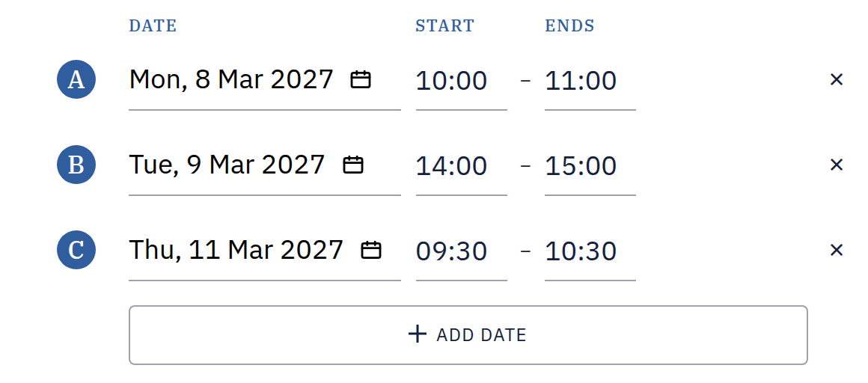
Task: Select the circular A badge
Action: (x=76, y=80)
